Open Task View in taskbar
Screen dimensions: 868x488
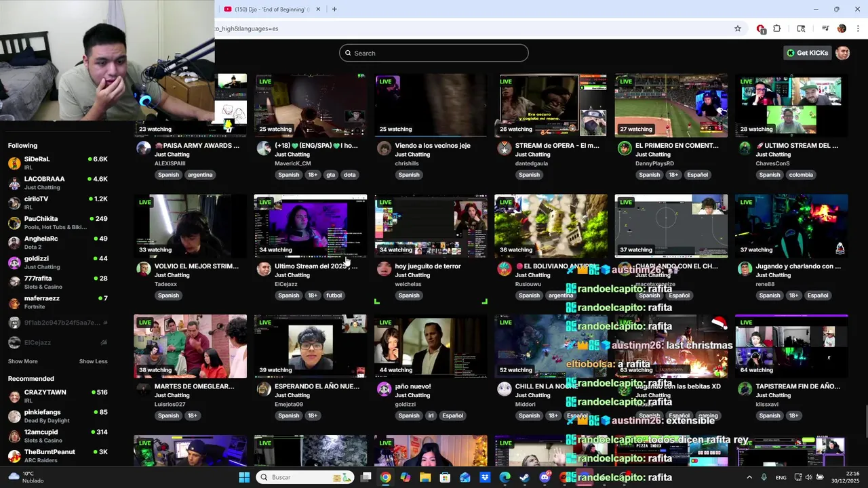click(366, 477)
